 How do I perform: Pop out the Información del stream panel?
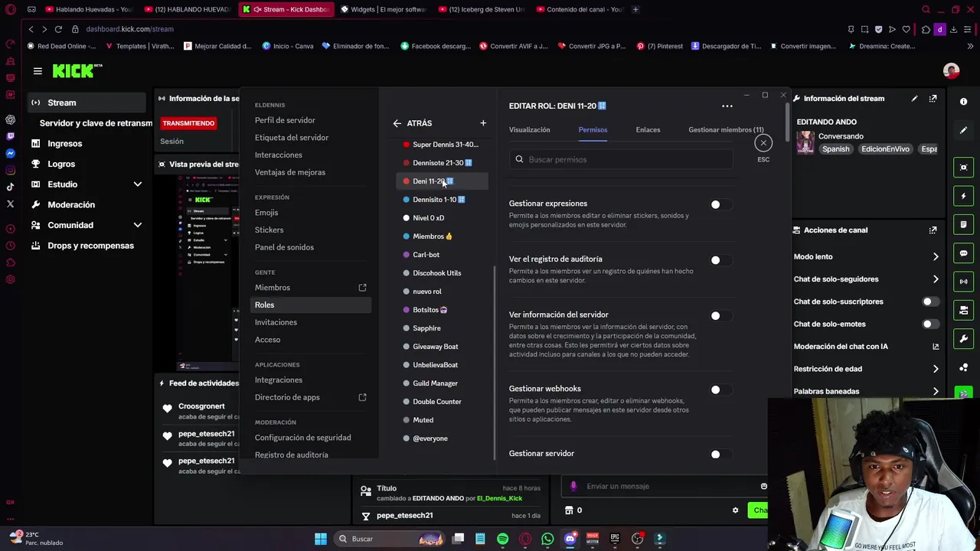pyautogui.click(x=933, y=99)
